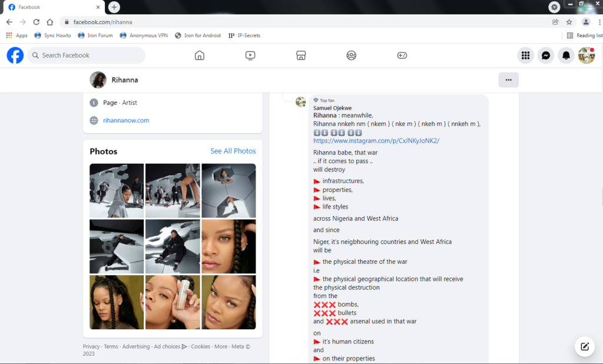Click Rihanna's page profile picture

click(x=98, y=80)
